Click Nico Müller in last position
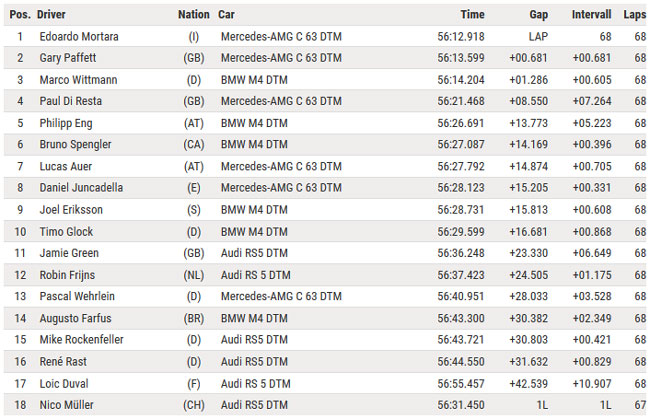The width and height of the screenshot is (650, 419). [x=66, y=405]
